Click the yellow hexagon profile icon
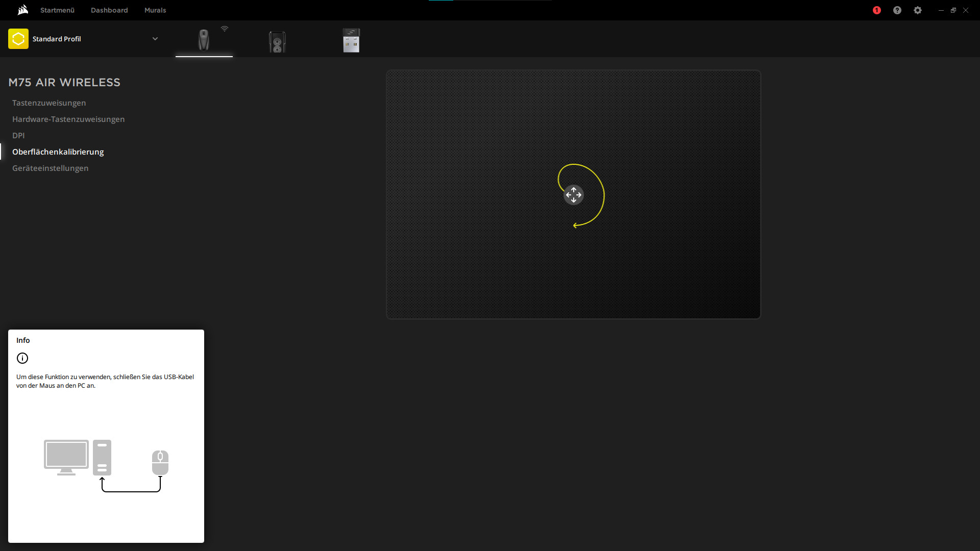Image resolution: width=980 pixels, height=551 pixels. tap(18, 39)
